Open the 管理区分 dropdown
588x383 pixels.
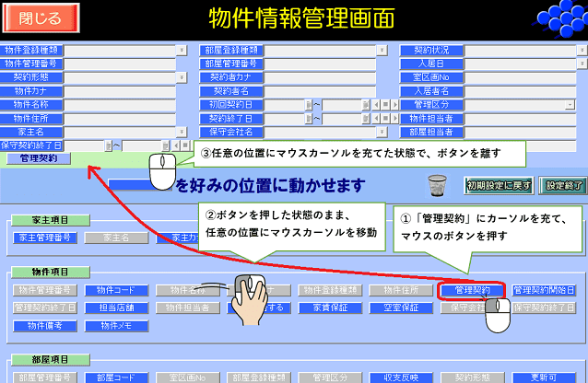570,106
